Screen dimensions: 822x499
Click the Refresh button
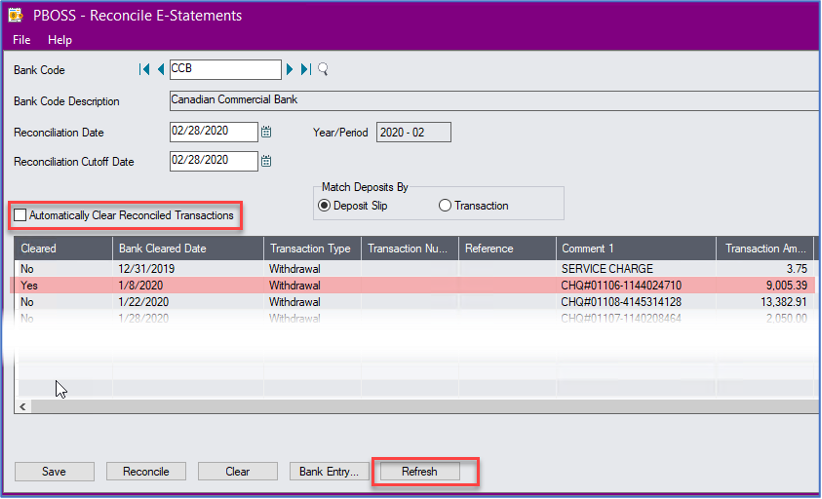click(419, 471)
